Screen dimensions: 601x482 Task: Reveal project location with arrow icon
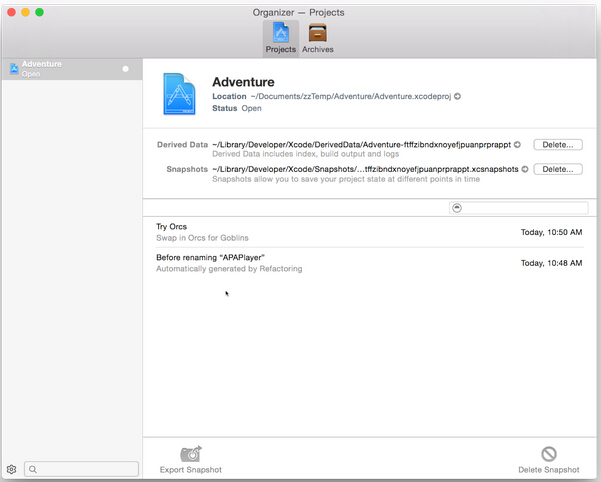[x=458, y=96]
